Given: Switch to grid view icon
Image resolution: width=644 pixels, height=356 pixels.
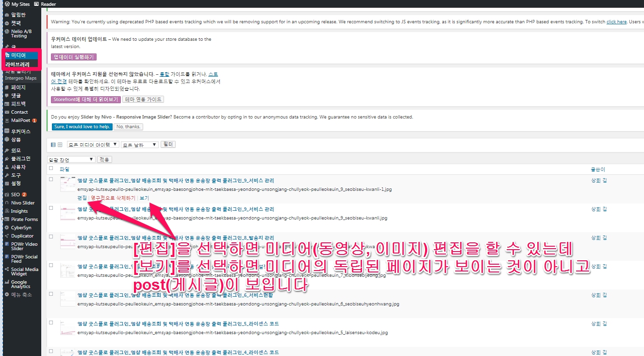Looking at the screenshot, I should pyautogui.click(x=60, y=145).
